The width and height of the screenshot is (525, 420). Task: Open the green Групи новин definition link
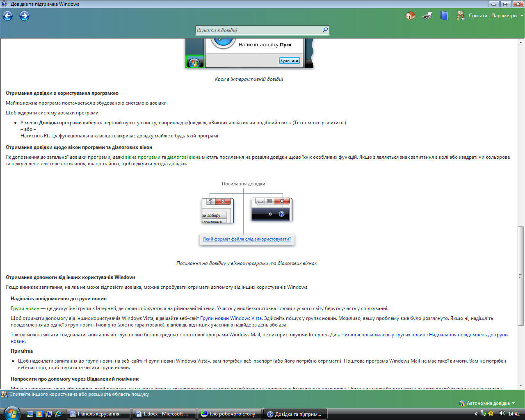25,308
